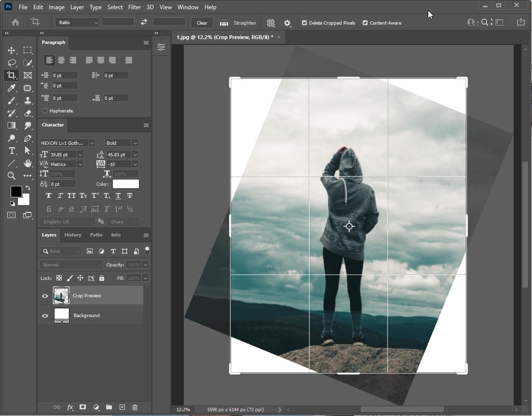The height and width of the screenshot is (416, 532).
Task: Open the Filter menu
Action: click(x=135, y=7)
